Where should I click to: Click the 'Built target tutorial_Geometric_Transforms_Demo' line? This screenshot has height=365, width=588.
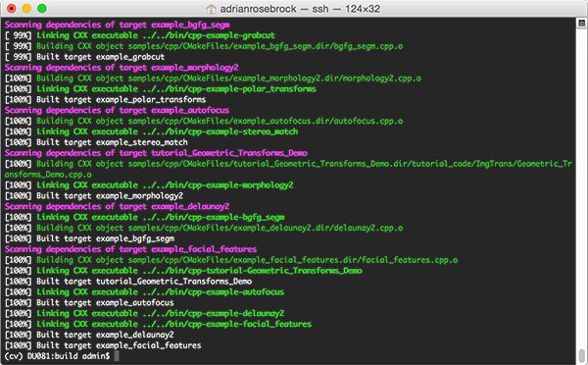(128, 282)
